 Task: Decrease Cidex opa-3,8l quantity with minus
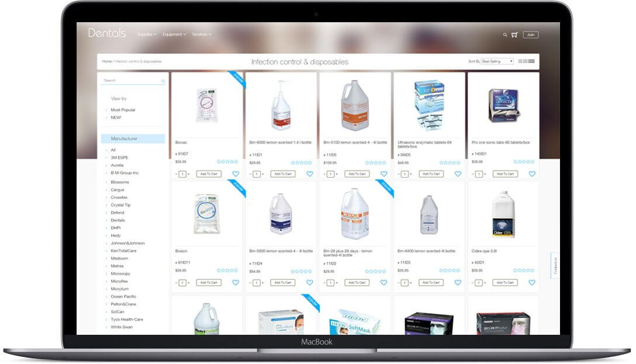[473, 283]
